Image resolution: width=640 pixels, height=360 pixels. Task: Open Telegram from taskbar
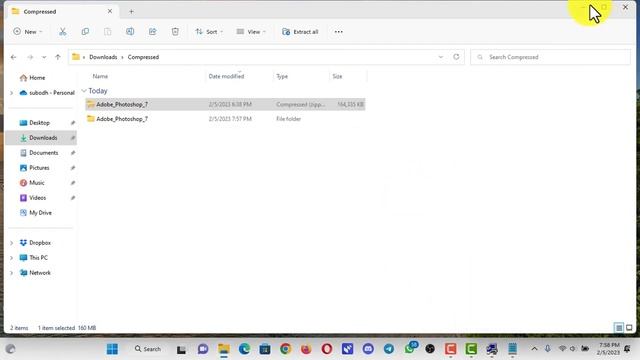(389, 349)
